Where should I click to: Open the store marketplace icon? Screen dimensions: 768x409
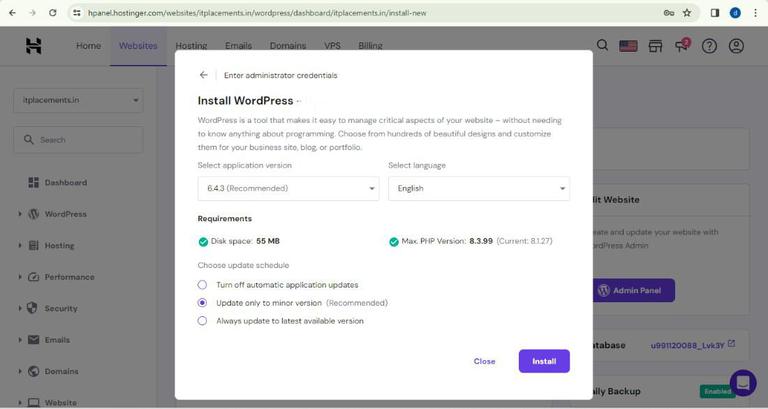point(656,46)
